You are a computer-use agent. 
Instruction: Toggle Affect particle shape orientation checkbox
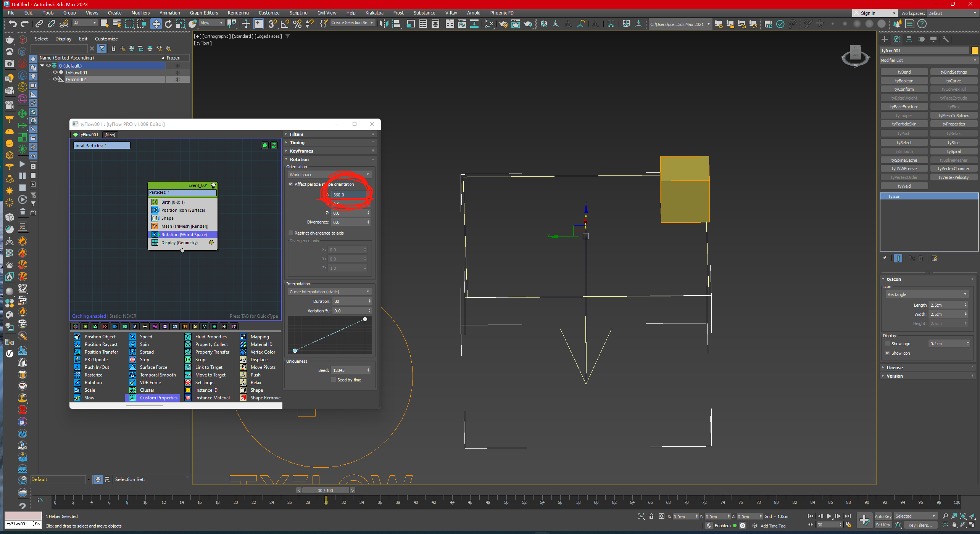coord(291,184)
